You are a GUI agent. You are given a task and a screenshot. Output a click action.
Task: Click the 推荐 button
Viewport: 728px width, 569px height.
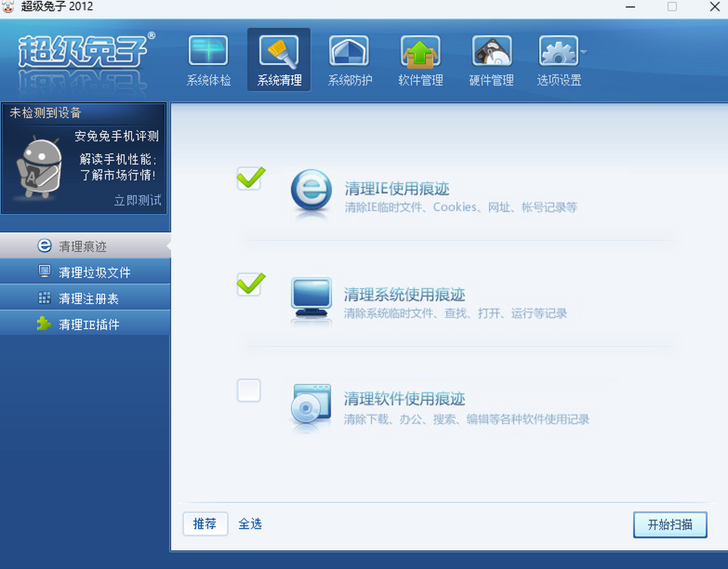[x=205, y=524]
